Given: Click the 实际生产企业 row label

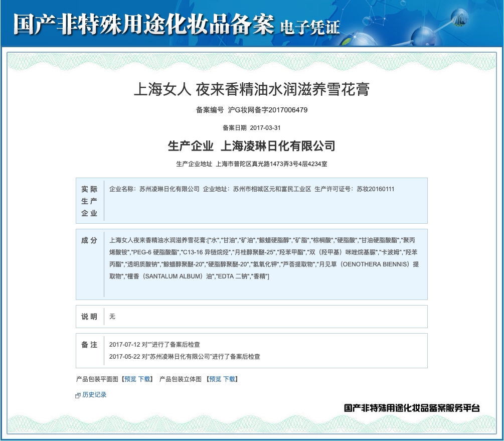Looking at the screenshot, I should click(x=89, y=201).
